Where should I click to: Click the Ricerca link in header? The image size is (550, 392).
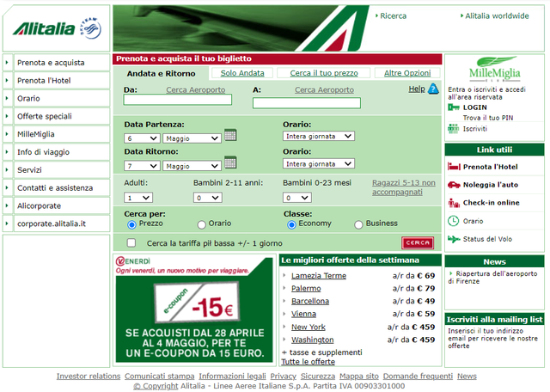point(394,15)
